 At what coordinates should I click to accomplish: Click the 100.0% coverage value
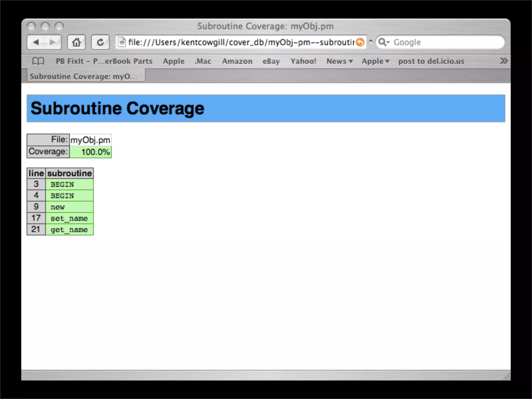(90, 152)
